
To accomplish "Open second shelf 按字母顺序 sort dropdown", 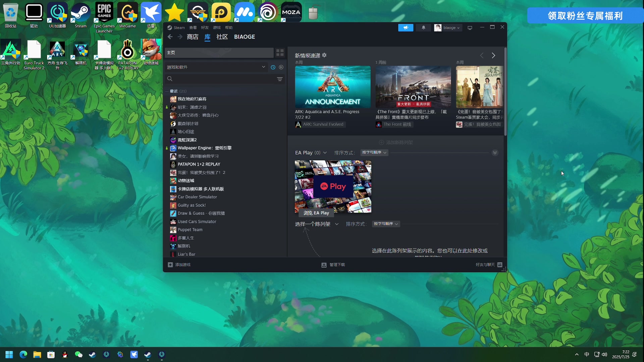I will (386, 224).
